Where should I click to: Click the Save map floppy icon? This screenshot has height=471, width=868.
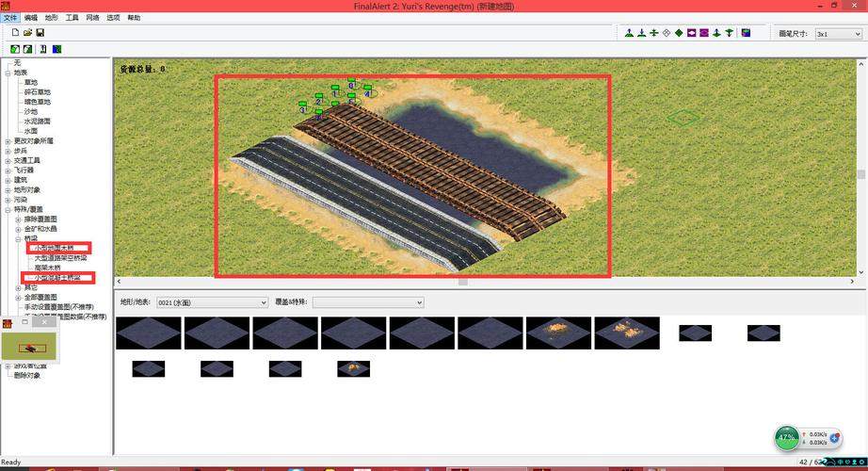pyautogui.click(x=40, y=33)
